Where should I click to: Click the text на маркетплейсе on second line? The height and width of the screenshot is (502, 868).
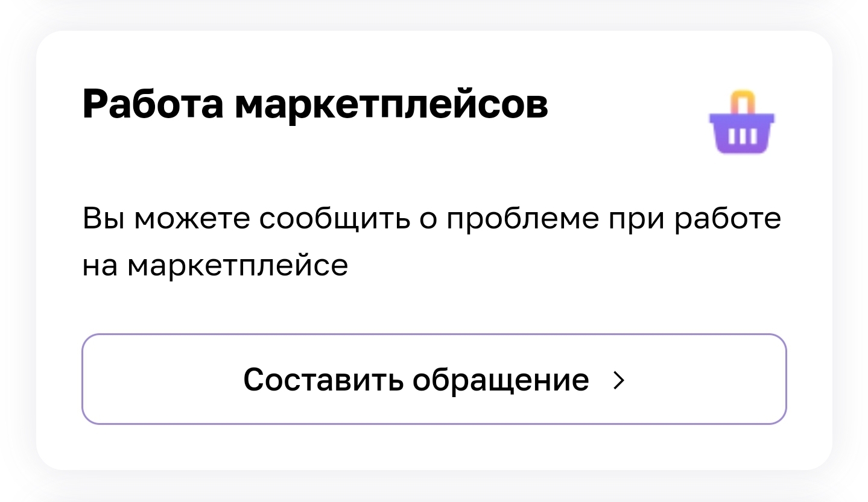(x=215, y=265)
